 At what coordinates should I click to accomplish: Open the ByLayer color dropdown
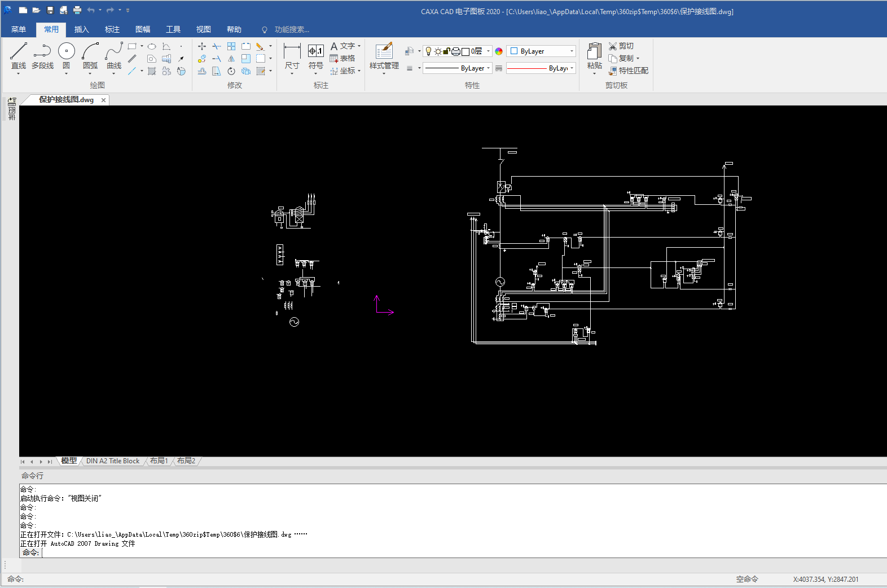point(572,51)
